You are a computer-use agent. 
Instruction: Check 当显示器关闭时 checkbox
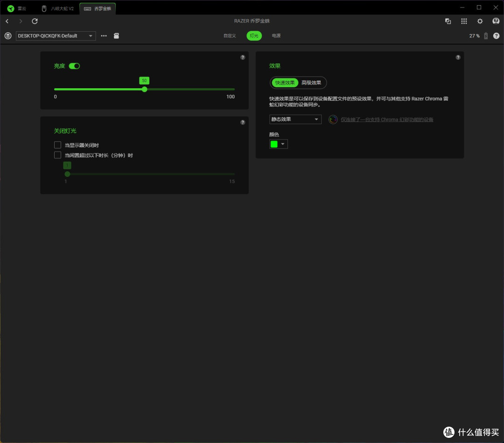(x=57, y=145)
